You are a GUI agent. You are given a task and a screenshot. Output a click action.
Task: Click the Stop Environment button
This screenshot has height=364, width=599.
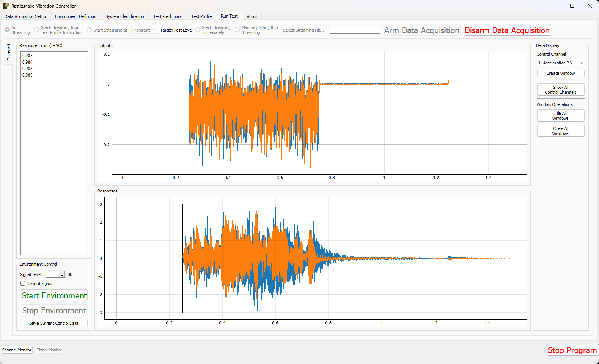coord(54,310)
